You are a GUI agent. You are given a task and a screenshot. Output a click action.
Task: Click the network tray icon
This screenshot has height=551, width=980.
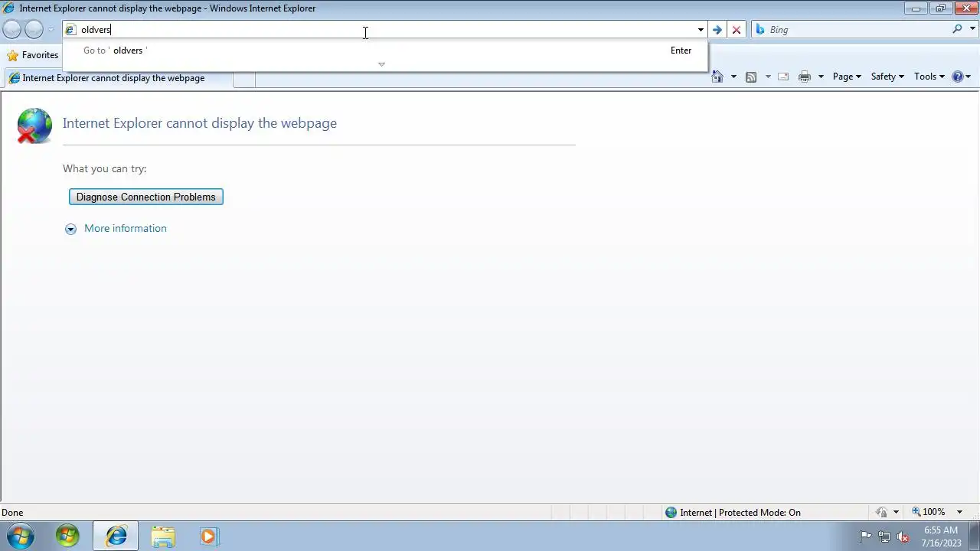pos(884,536)
